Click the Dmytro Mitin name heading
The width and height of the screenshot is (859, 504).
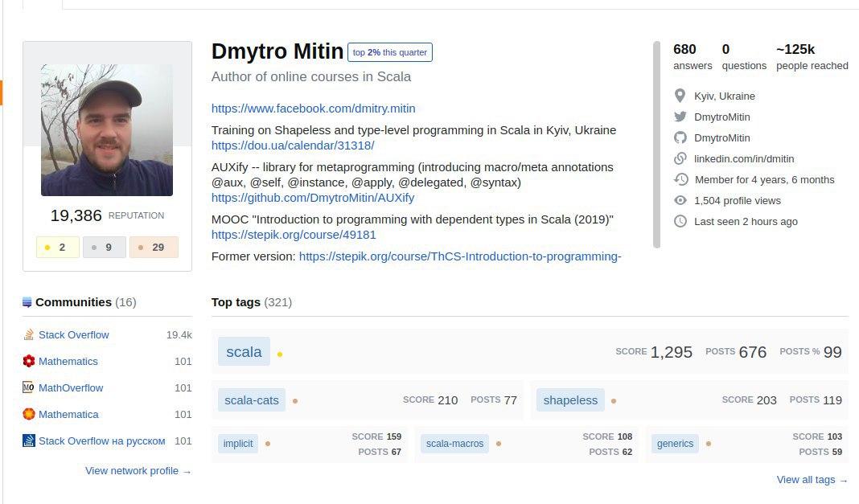(277, 51)
